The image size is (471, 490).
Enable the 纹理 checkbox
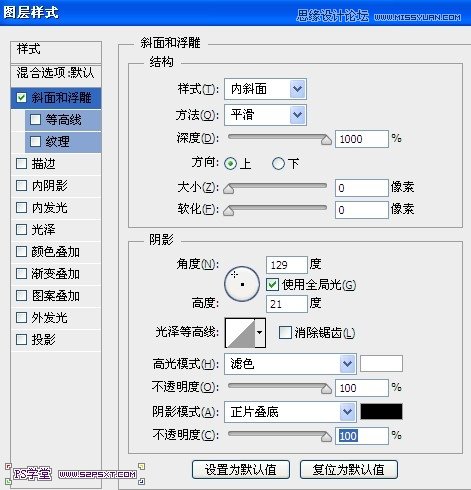(x=35, y=142)
